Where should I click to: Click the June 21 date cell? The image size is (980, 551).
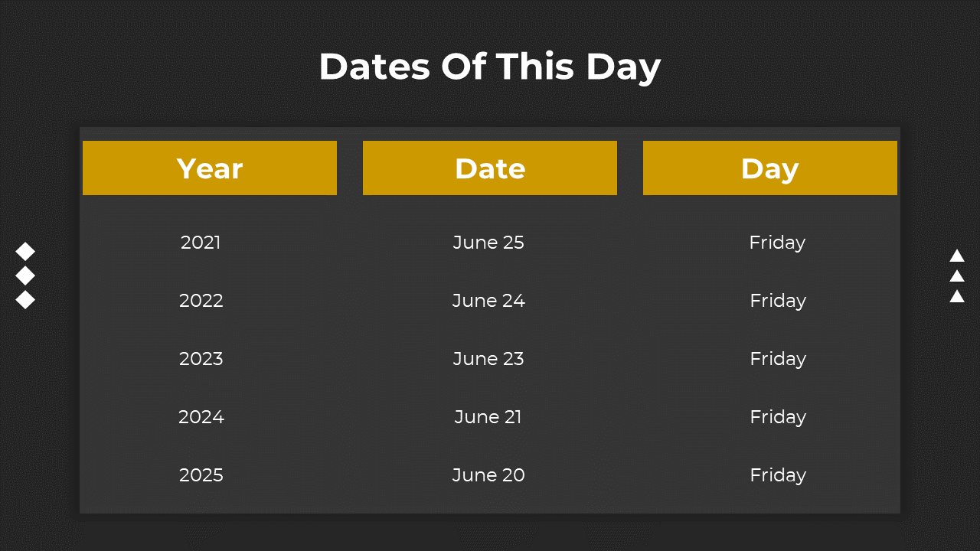coord(488,417)
